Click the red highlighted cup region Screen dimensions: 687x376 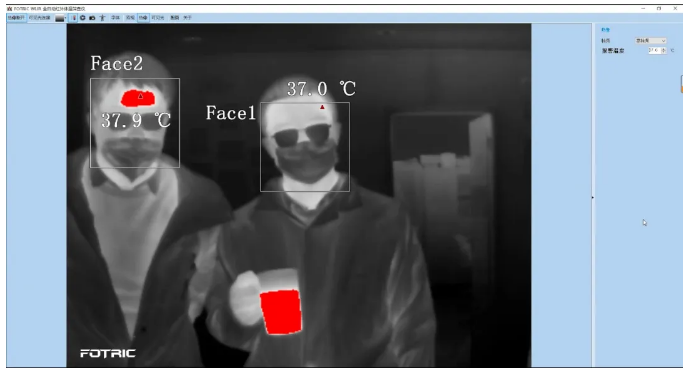(x=281, y=312)
